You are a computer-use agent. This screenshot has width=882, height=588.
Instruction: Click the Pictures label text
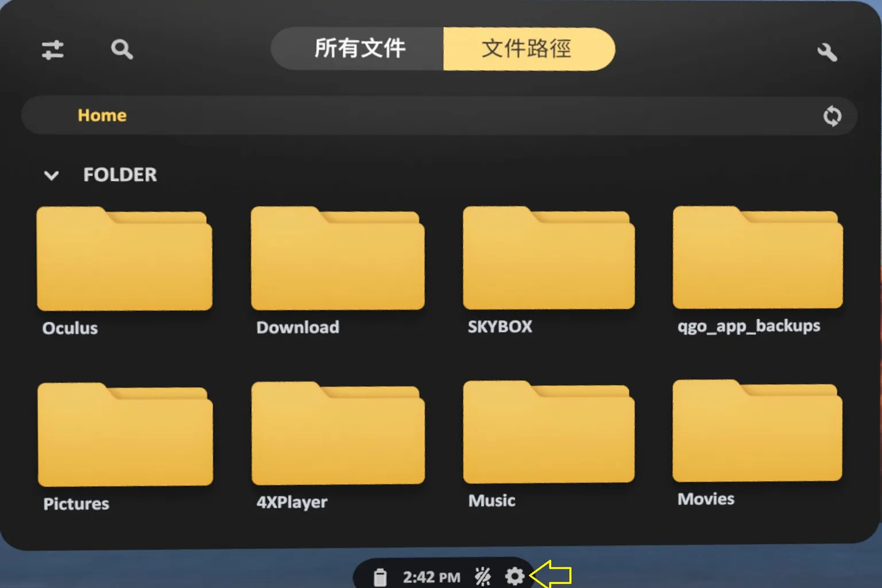coord(76,504)
